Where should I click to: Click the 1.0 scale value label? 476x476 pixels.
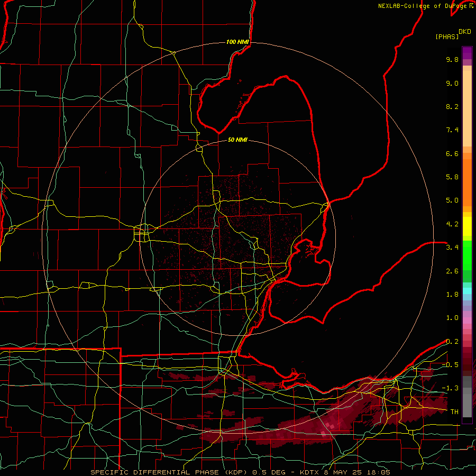coord(452,318)
